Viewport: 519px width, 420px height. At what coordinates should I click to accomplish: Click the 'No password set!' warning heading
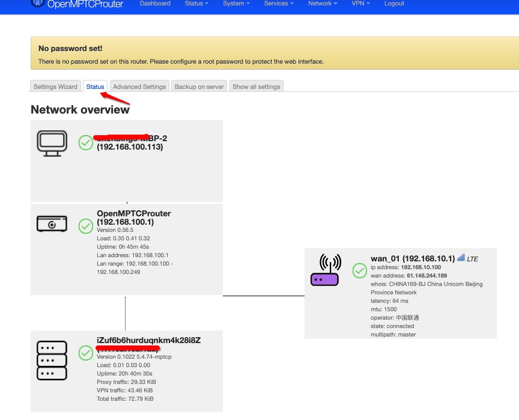(x=70, y=48)
